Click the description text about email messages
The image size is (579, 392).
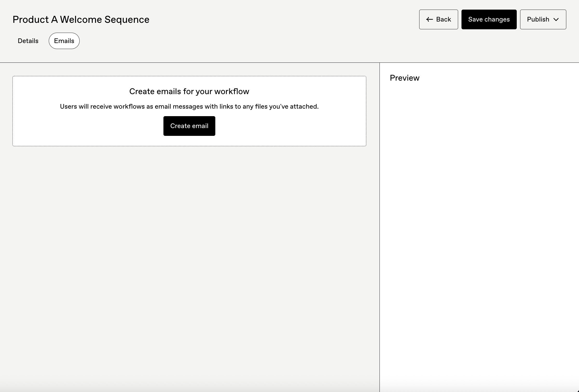click(189, 107)
